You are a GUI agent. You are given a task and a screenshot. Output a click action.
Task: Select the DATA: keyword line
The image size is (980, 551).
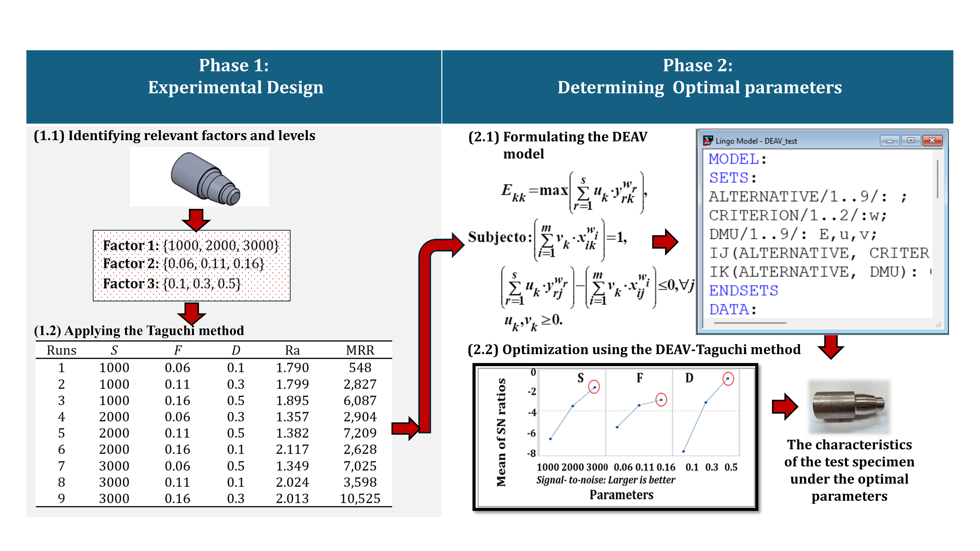pos(733,309)
